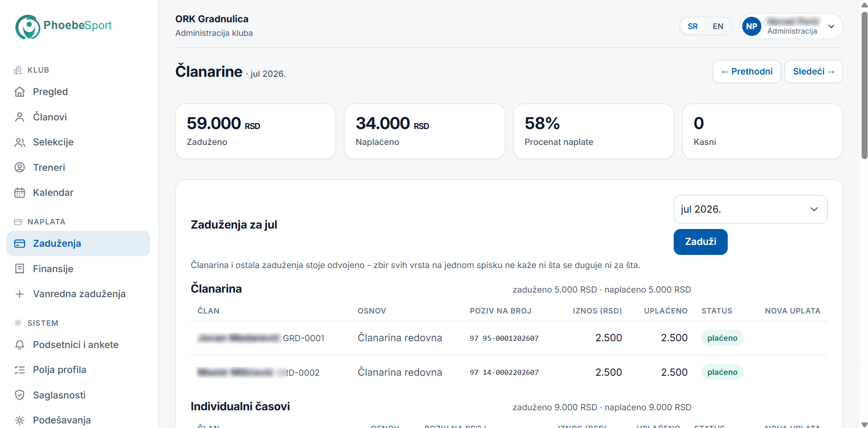Click the Finansije receipt icon

pos(20,269)
